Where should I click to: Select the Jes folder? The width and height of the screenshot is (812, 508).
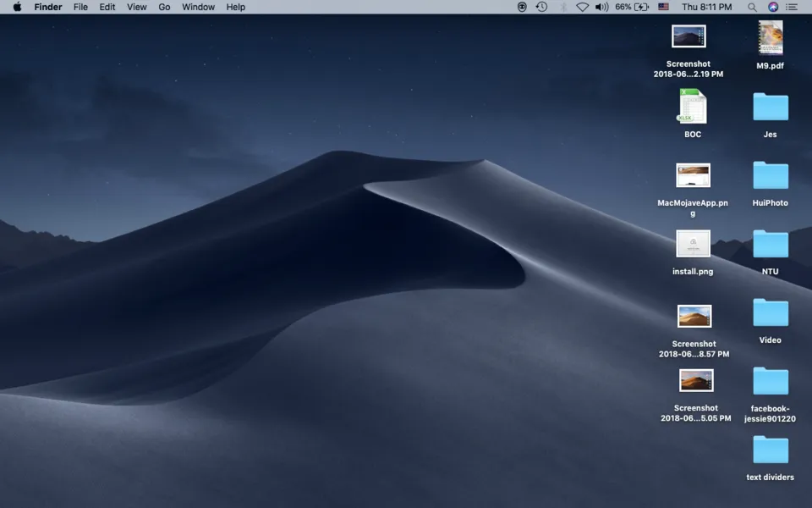tap(770, 107)
